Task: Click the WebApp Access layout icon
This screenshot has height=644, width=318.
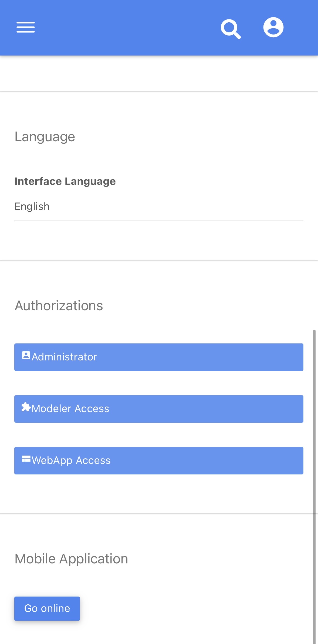Action: (x=26, y=459)
